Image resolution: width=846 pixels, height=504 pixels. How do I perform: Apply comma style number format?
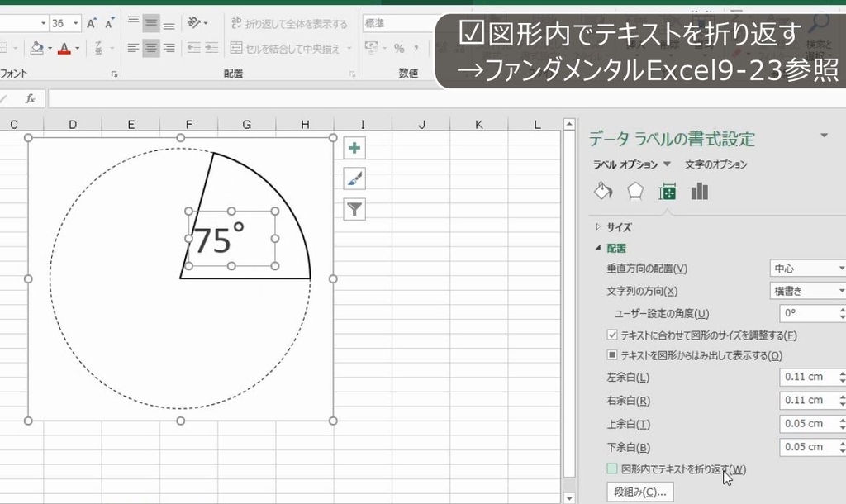click(x=416, y=48)
